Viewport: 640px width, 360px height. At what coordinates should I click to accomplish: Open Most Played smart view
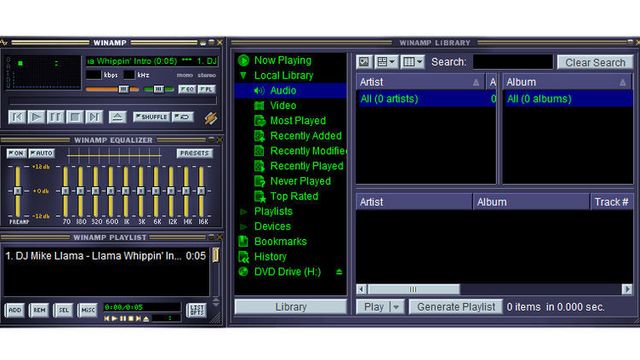[x=298, y=121]
